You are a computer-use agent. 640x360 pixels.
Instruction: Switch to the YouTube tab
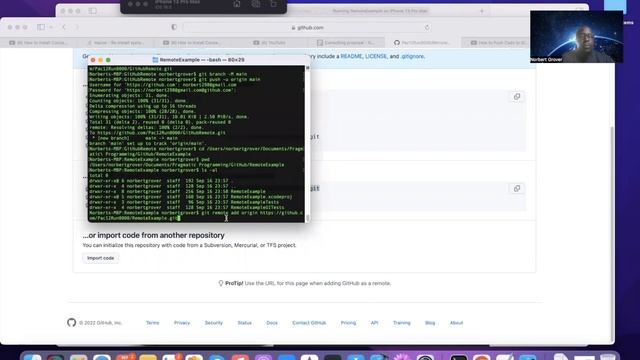pos(269,42)
